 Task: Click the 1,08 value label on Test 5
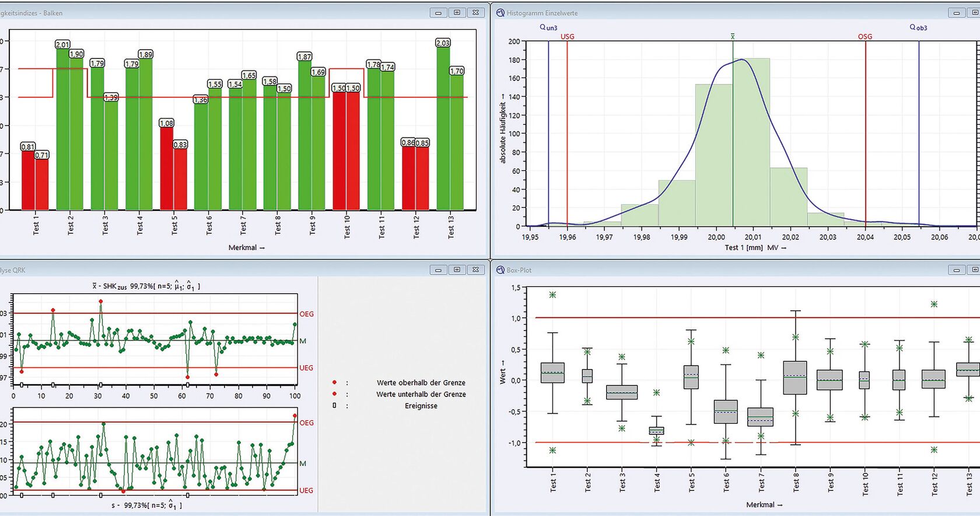(167, 123)
